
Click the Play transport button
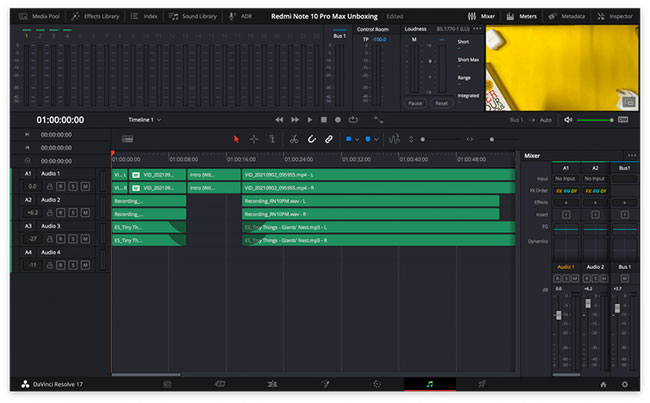[x=309, y=120]
